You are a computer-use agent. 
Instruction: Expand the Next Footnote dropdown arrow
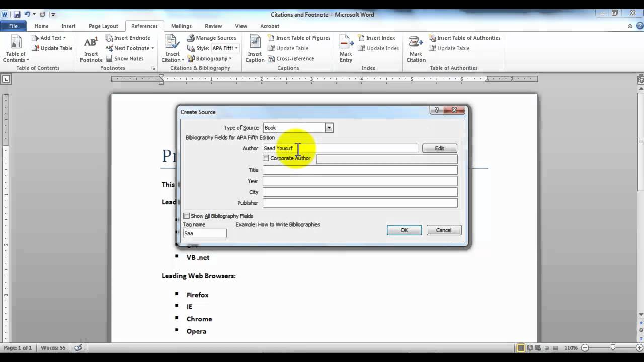(x=152, y=48)
